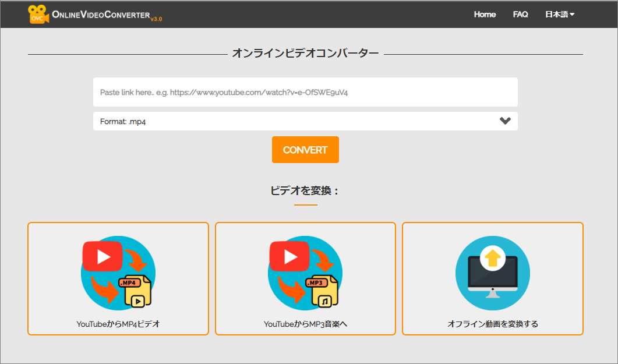Open the FAQ page
This screenshot has height=364, width=618.
(x=520, y=15)
